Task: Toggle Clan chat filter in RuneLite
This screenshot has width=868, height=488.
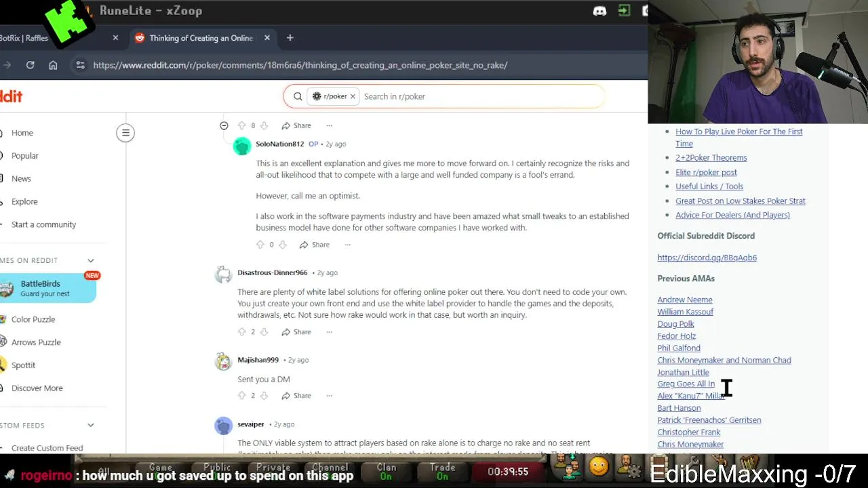Action: (386, 472)
